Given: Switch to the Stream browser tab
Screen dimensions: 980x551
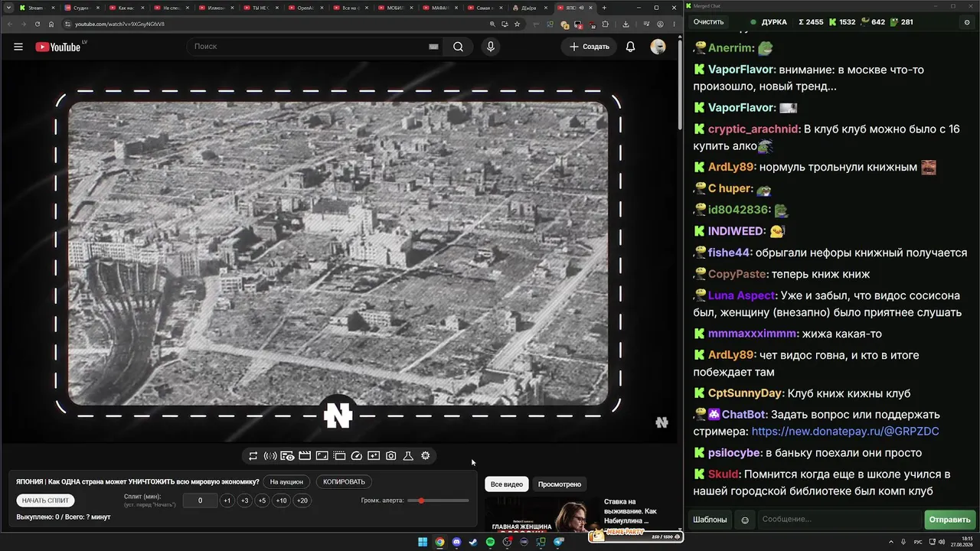Looking at the screenshot, I should pos(36,8).
